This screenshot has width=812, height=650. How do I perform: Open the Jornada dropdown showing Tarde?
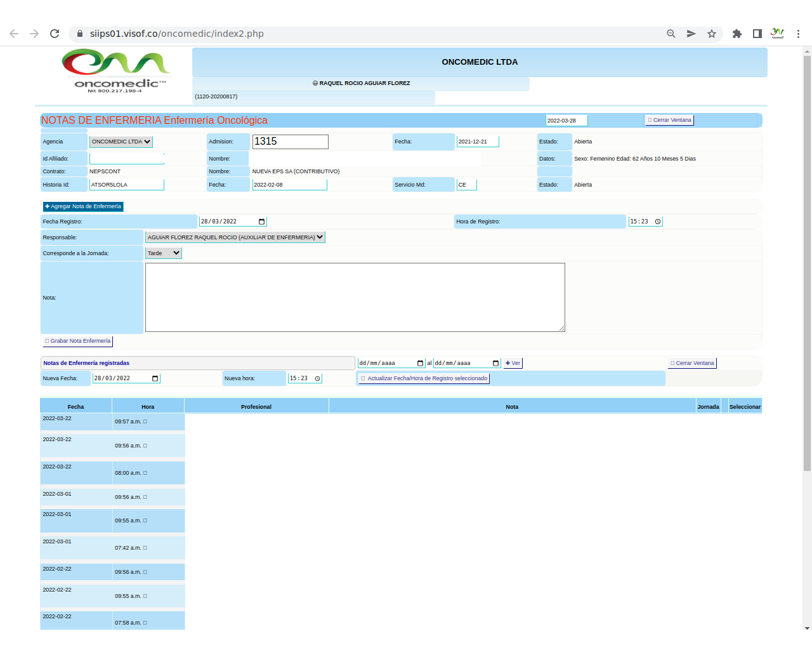point(164,253)
